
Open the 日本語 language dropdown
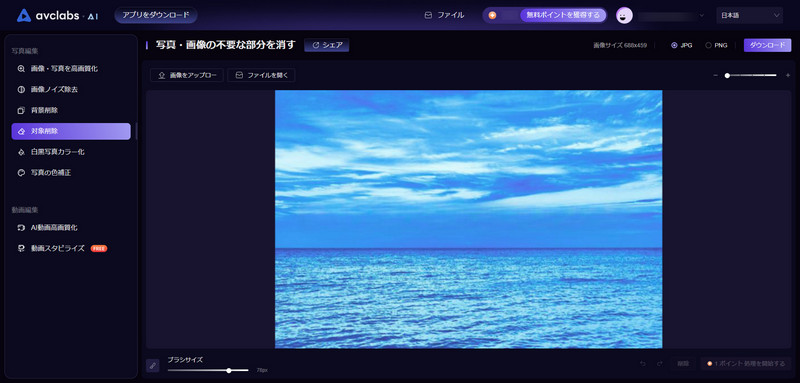tap(749, 15)
